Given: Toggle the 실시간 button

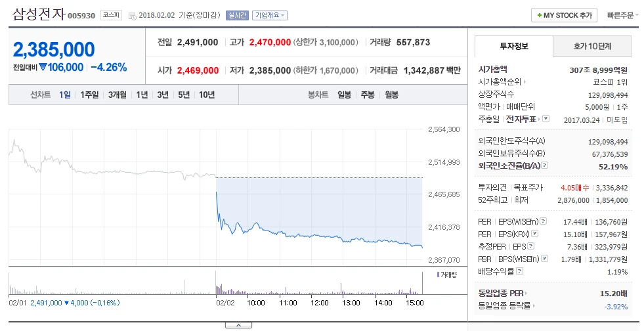Looking at the screenshot, I should (237, 15).
